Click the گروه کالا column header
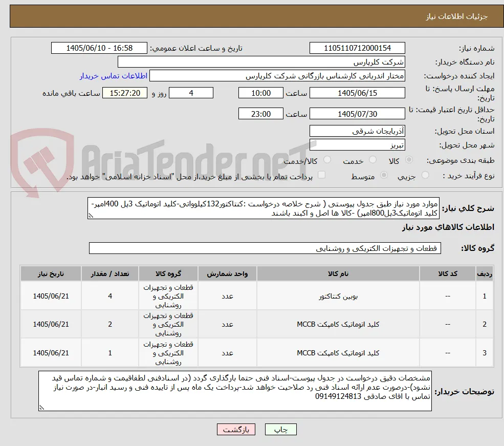This screenshot has width=504, height=446. tap(168, 273)
